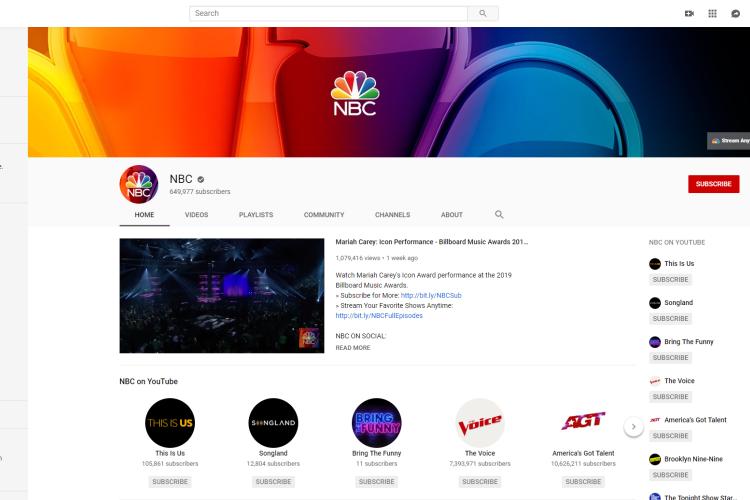750x500 pixels.
Task: Open the bit.ly/NBCFullEpisodes link
Action: coord(379,316)
